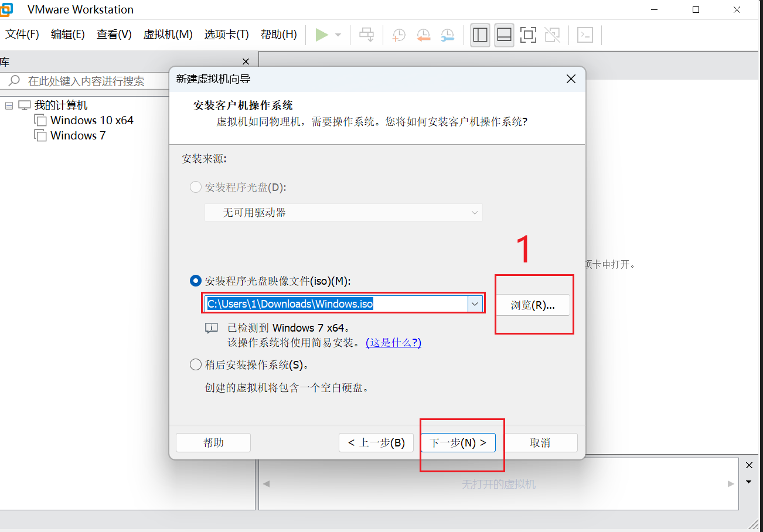Click the info speech bubble icon
The height and width of the screenshot is (532, 763).
[212, 328]
